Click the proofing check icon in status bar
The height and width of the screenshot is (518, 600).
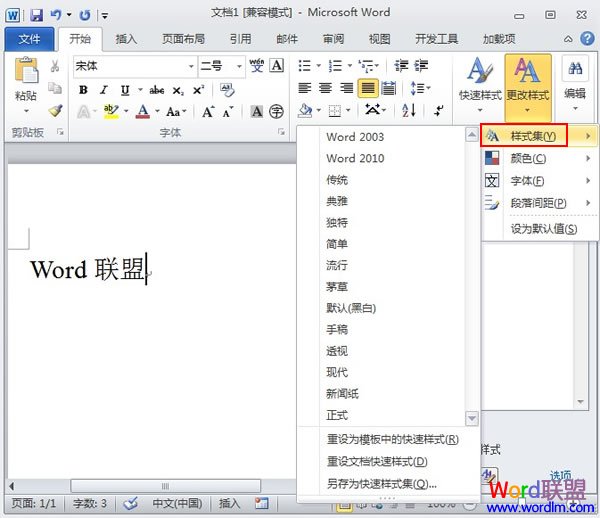point(131,503)
